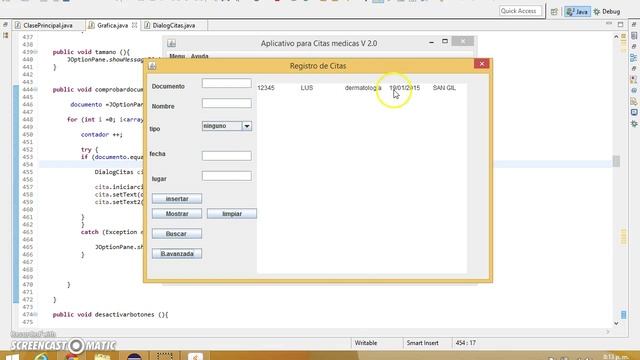
Task: Open the Task List minimized view icon
Action: (x=634, y=36)
